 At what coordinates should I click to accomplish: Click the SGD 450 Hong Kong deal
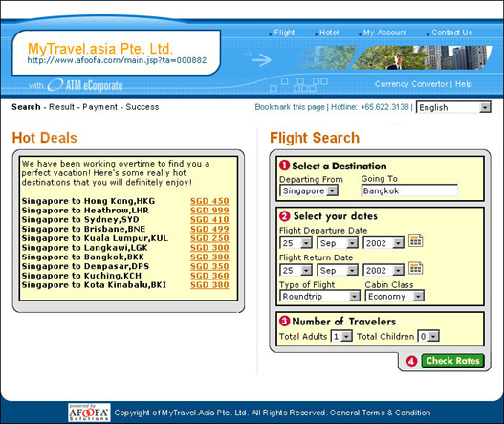pos(209,201)
